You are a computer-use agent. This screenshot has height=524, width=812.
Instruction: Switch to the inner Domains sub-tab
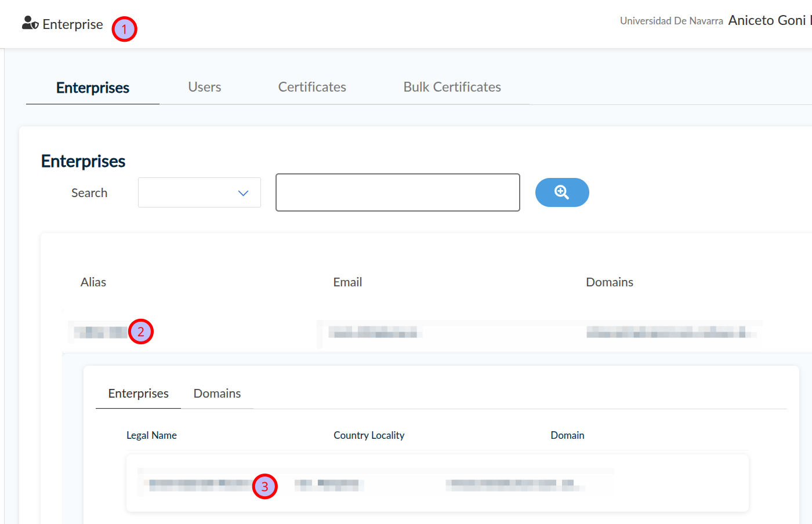[217, 394]
